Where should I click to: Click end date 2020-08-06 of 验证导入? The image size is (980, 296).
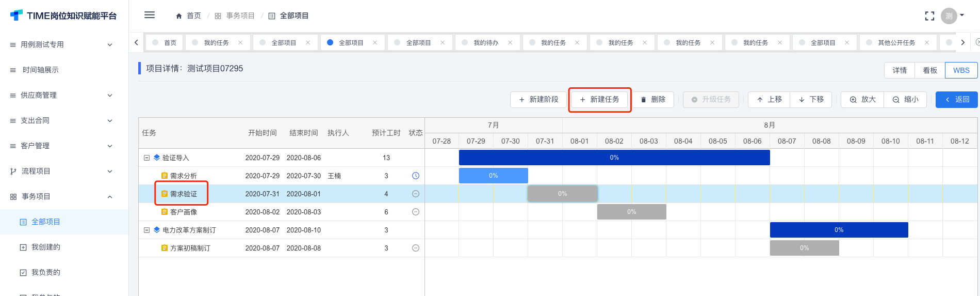[304, 158]
